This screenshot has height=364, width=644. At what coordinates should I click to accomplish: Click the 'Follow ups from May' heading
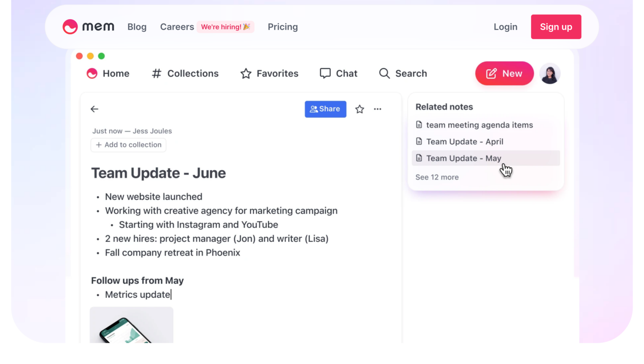137,280
